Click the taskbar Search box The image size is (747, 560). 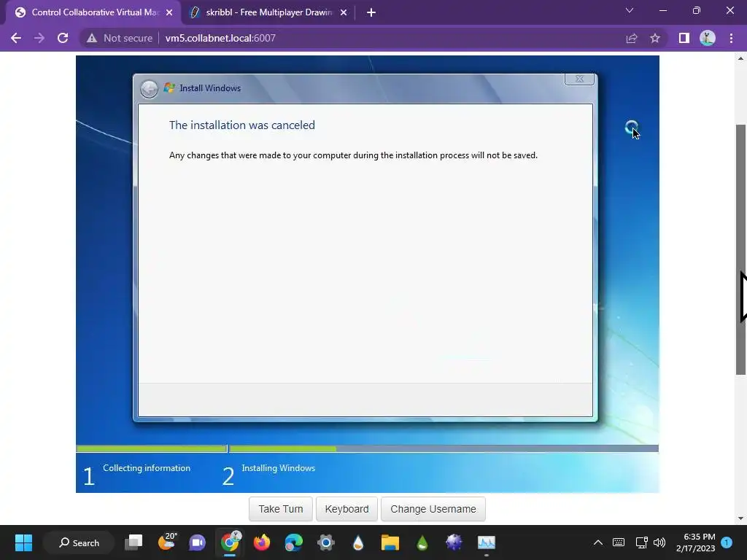point(79,542)
